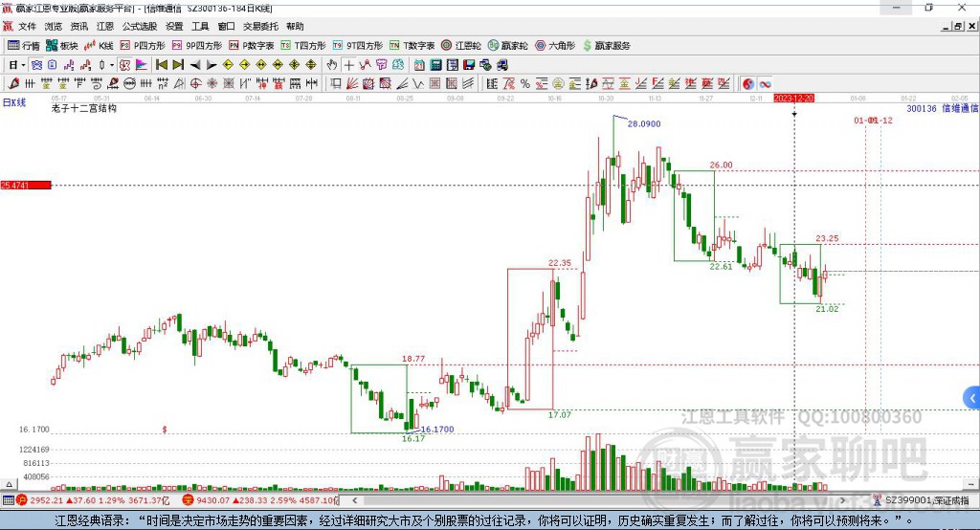Select the crosshair target circle tool
Viewport: 980px width, 530px height.
pos(195,84)
